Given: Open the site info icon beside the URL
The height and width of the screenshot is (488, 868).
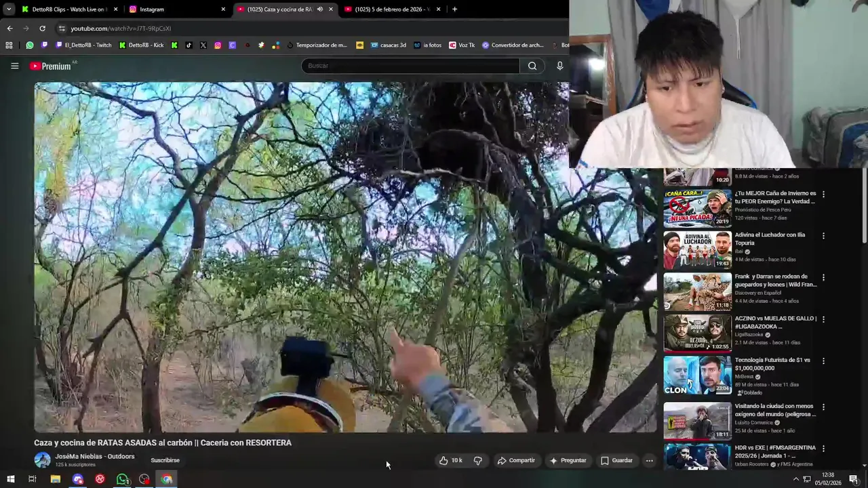Looking at the screenshot, I should tap(62, 28).
